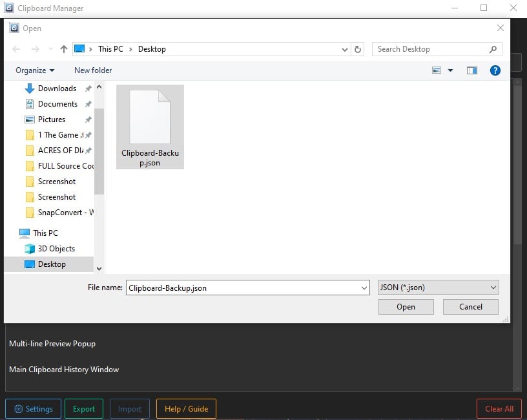Viewport: 527px width, 420px height.
Task: Open help via the question mark icon
Action: click(x=495, y=70)
